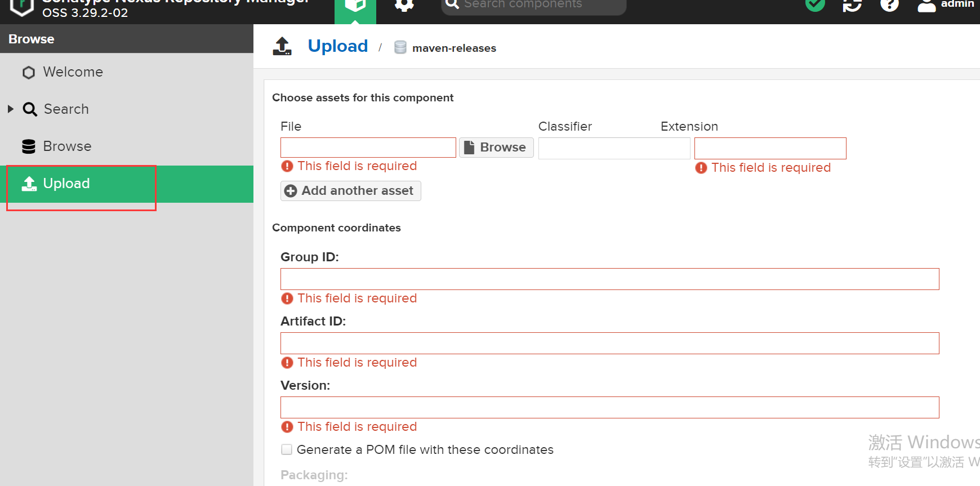The image size is (980, 486).
Task: Click the Group ID input field
Action: 609,279
